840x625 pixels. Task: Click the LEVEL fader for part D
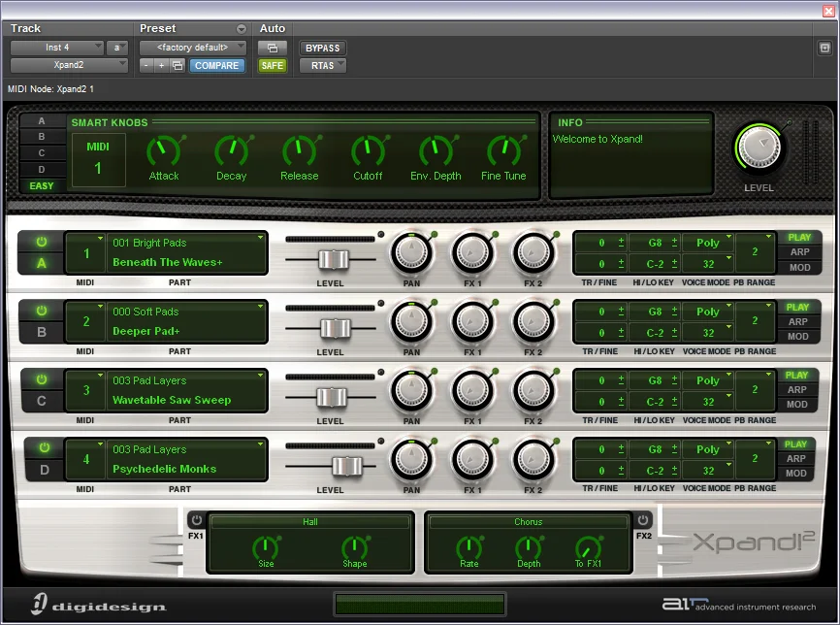point(346,466)
